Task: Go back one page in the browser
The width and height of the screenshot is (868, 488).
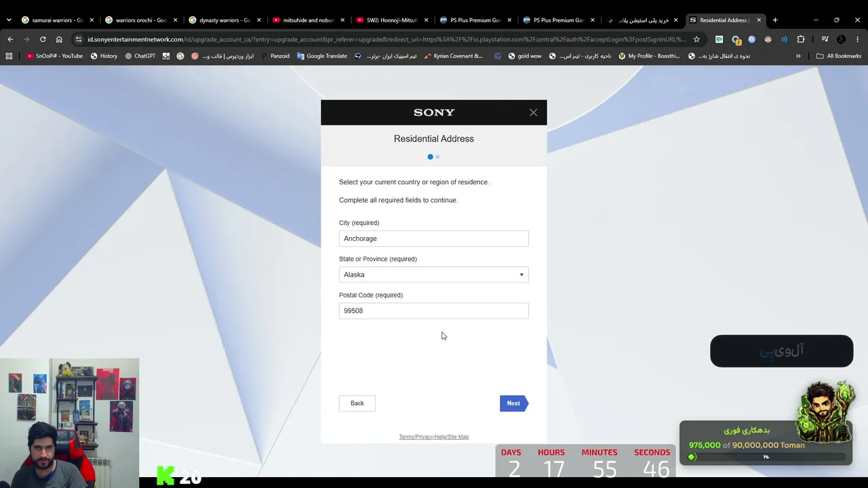Action: 10,39
